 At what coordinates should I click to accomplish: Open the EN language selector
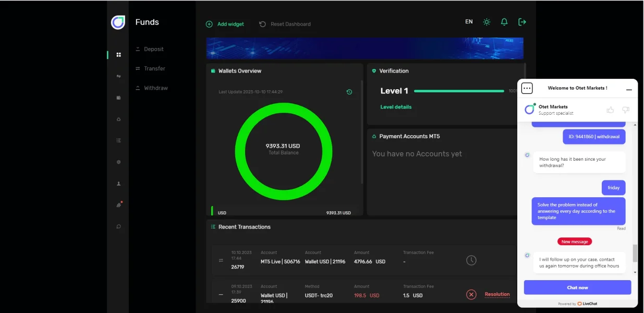(469, 22)
